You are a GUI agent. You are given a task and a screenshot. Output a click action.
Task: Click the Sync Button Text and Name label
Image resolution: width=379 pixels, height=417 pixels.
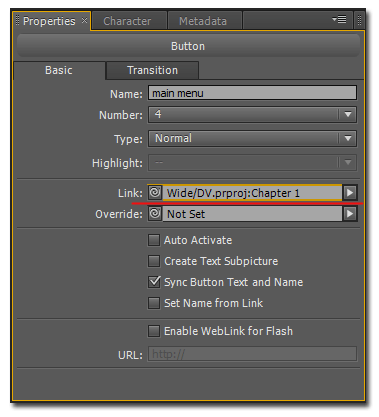[234, 282]
